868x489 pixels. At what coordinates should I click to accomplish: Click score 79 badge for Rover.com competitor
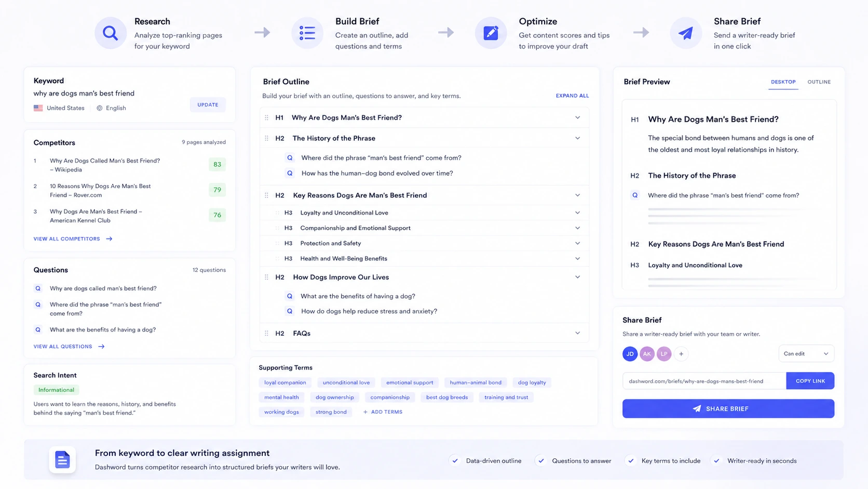pyautogui.click(x=217, y=190)
